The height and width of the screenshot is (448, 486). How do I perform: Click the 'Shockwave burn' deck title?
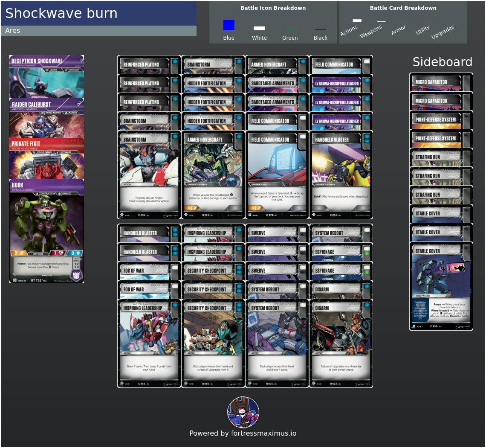61,13
